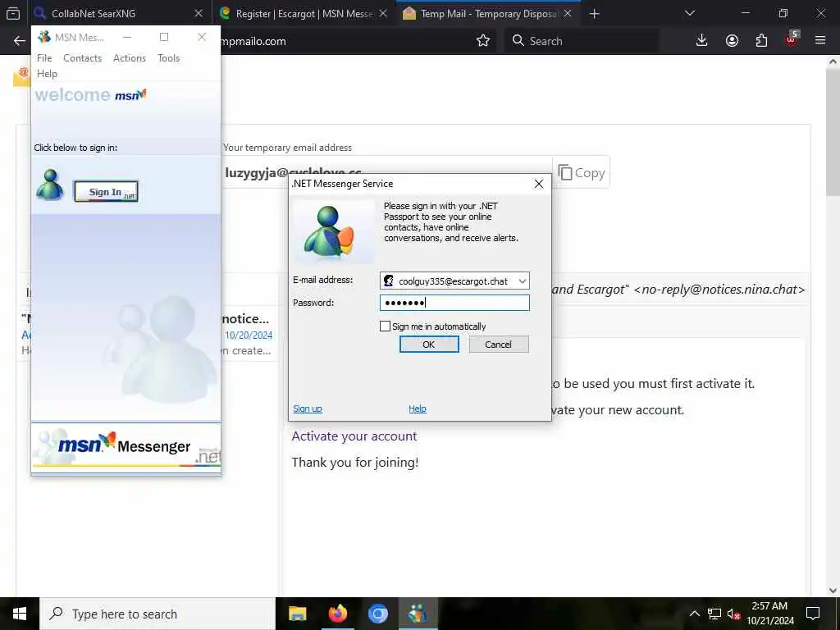840x630 pixels.
Task: Click the scrollbar up arrow
Action: click(x=833, y=62)
